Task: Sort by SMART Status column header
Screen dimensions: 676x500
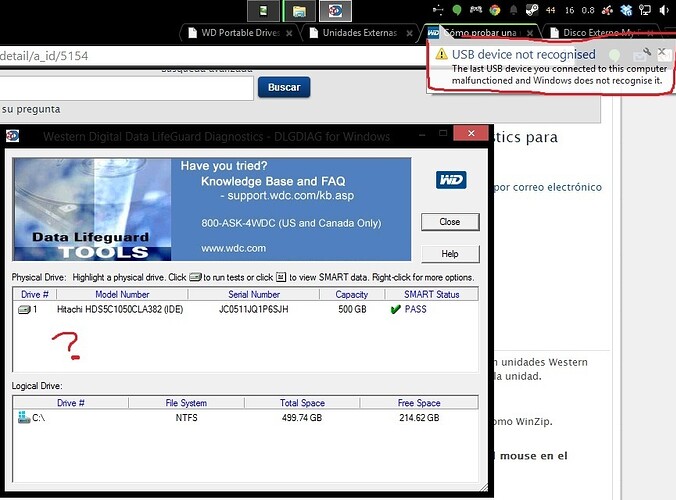Action: coord(431,294)
